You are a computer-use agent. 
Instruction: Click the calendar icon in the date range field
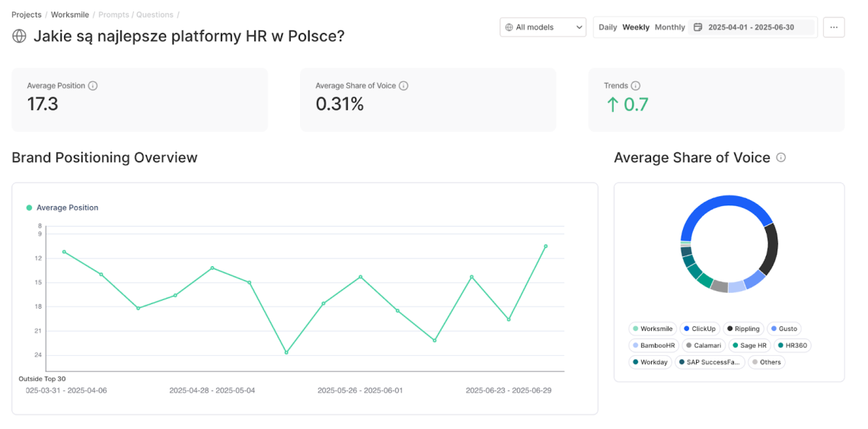click(x=697, y=27)
